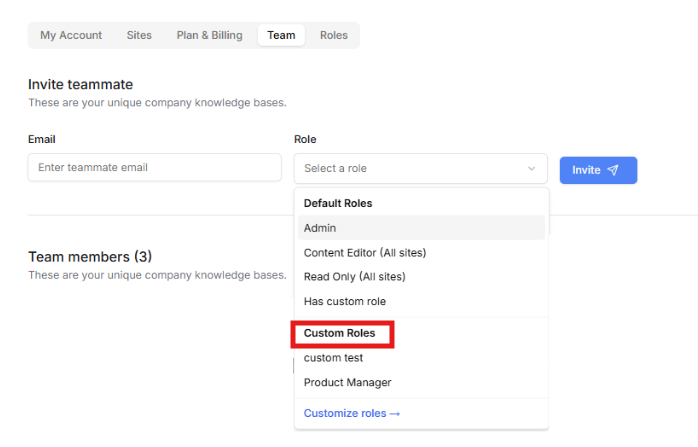698x447 pixels.
Task: Click the Team members (3) heading
Action: (90, 257)
